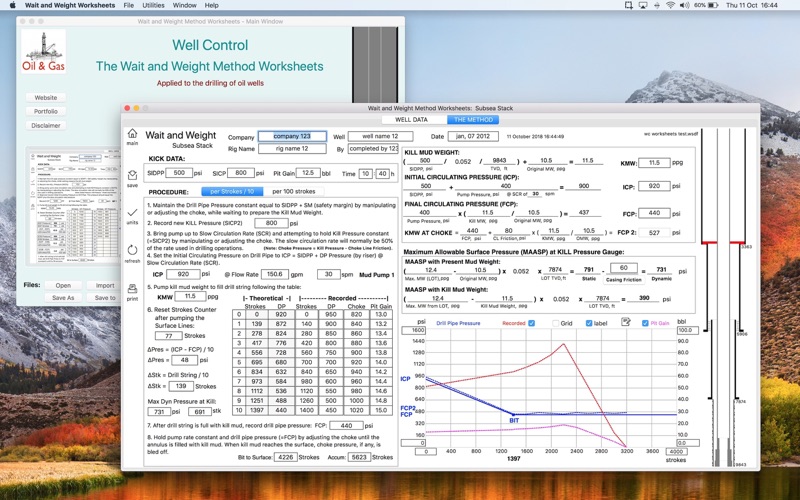Image resolution: width=800 pixels, height=500 pixels.
Task: Click the Save As button
Action: click(63, 297)
